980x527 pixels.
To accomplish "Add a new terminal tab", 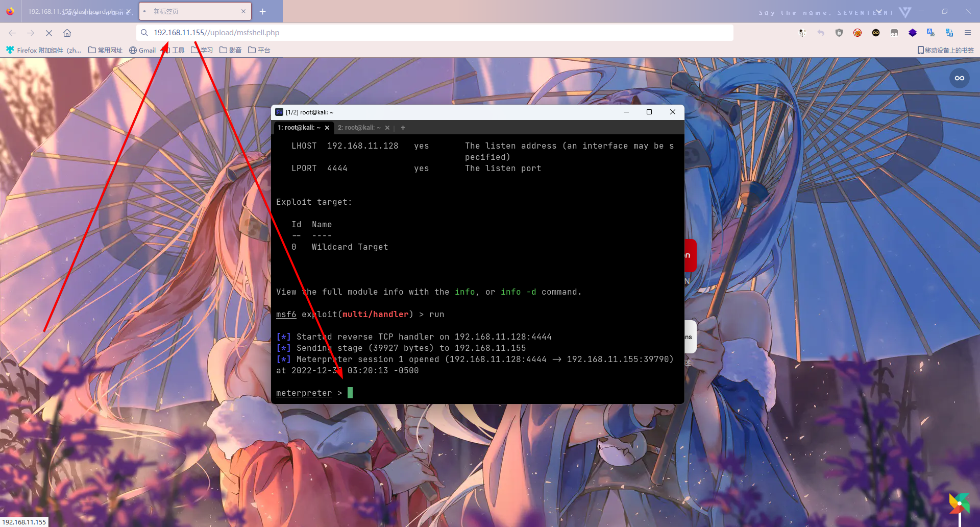I will pos(403,128).
